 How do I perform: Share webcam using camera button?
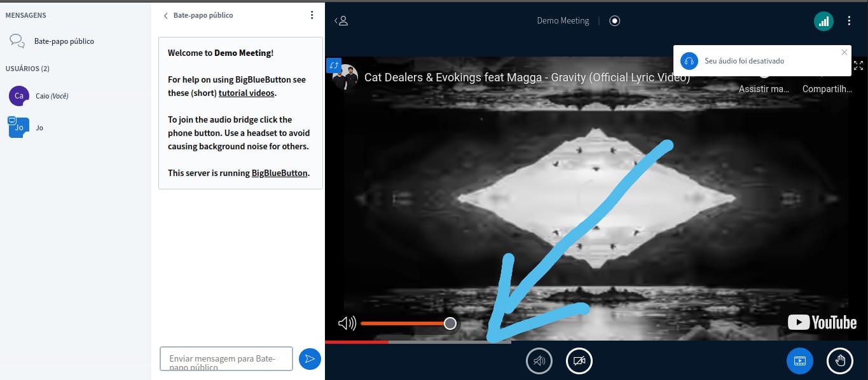pos(579,362)
